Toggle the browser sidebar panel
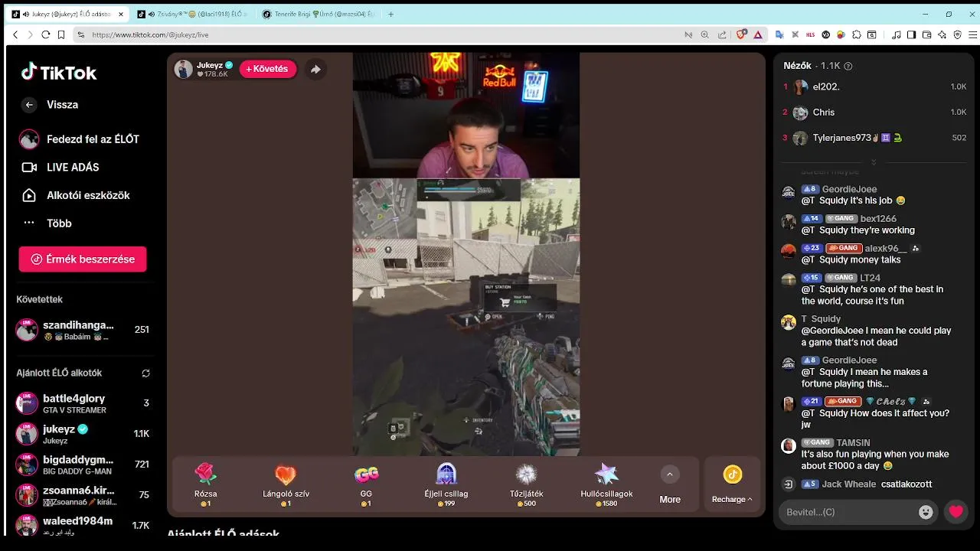The height and width of the screenshot is (551, 980). click(911, 34)
